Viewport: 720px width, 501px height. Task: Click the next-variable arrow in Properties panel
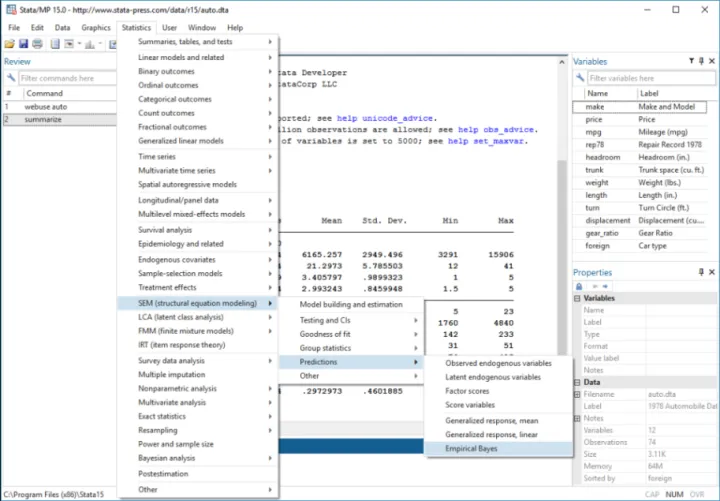coord(605,286)
